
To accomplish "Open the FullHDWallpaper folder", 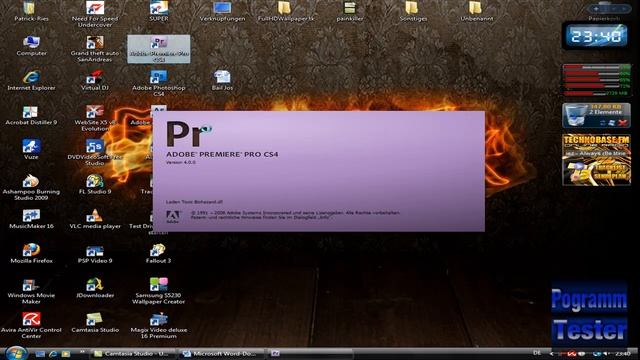I will click(x=286, y=11).
